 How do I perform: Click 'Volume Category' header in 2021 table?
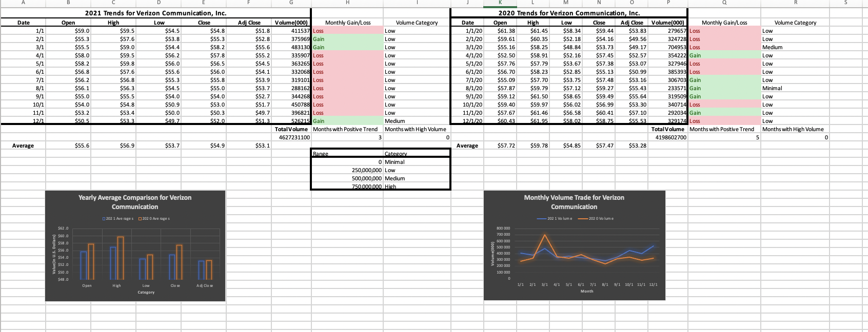pyautogui.click(x=417, y=23)
